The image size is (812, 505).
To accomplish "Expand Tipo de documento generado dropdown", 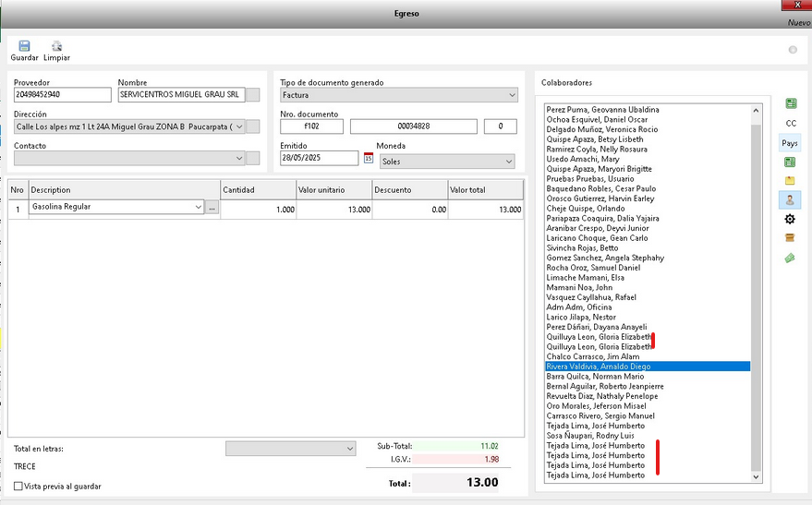I will pyautogui.click(x=512, y=95).
